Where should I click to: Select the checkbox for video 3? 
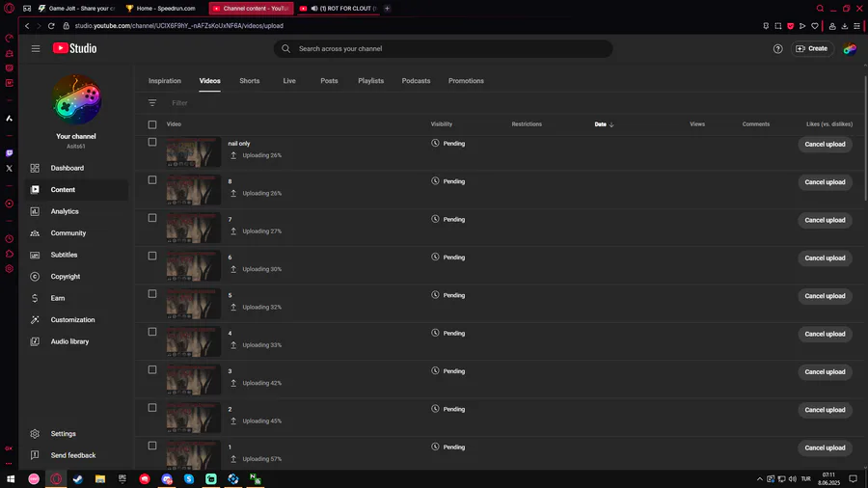point(152,369)
